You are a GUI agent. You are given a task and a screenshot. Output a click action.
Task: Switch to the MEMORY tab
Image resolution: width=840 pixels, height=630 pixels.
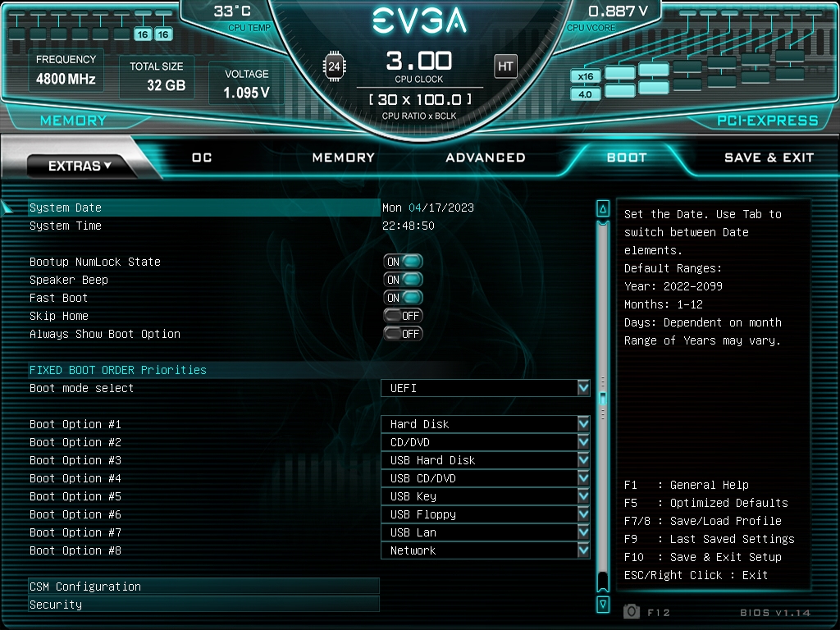[344, 157]
